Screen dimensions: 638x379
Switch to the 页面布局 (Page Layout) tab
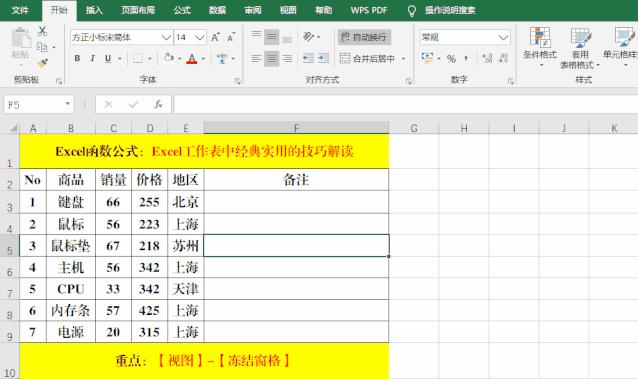[x=138, y=10]
